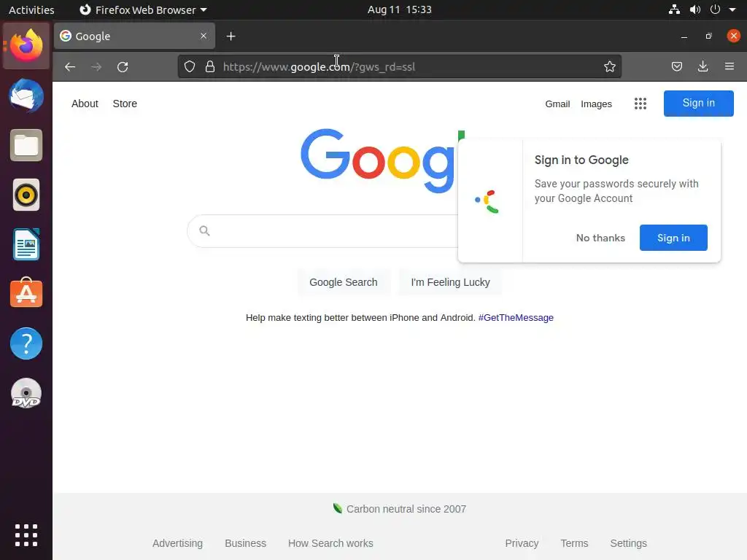
Task: Open the Settings footer menu
Action: [628, 543]
